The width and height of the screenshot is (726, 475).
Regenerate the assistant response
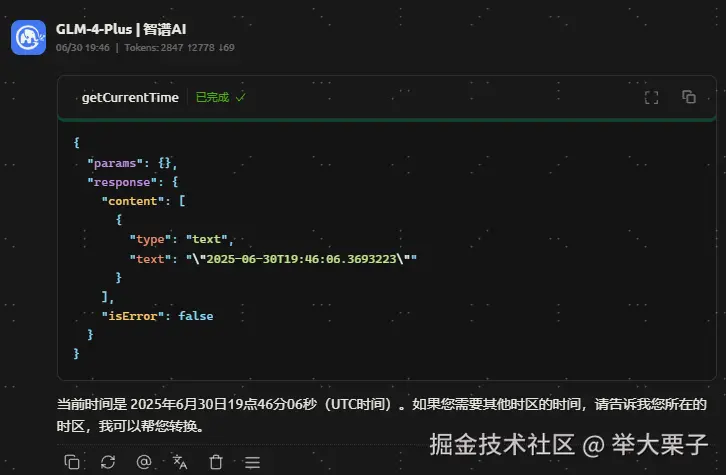click(108, 462)
